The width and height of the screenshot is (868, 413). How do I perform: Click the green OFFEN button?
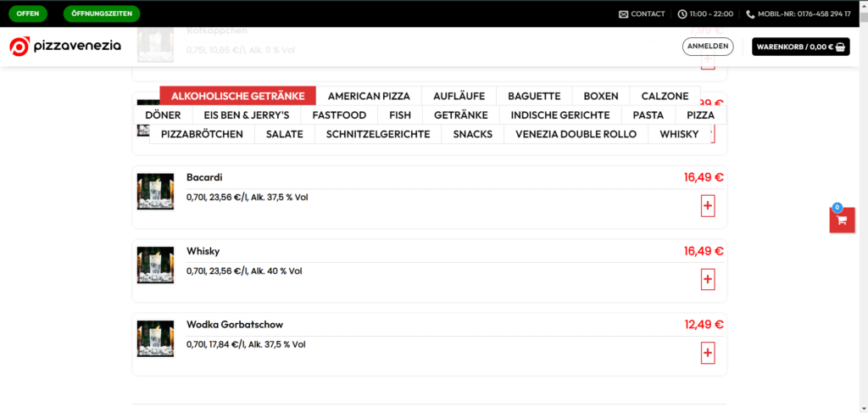tap(28, 14)
